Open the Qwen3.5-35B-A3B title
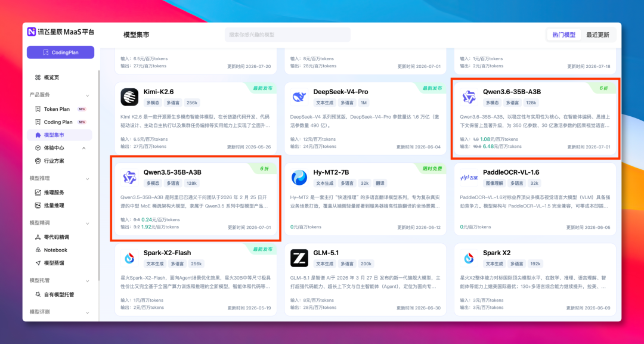644x344 pixels. coord(172,172)
